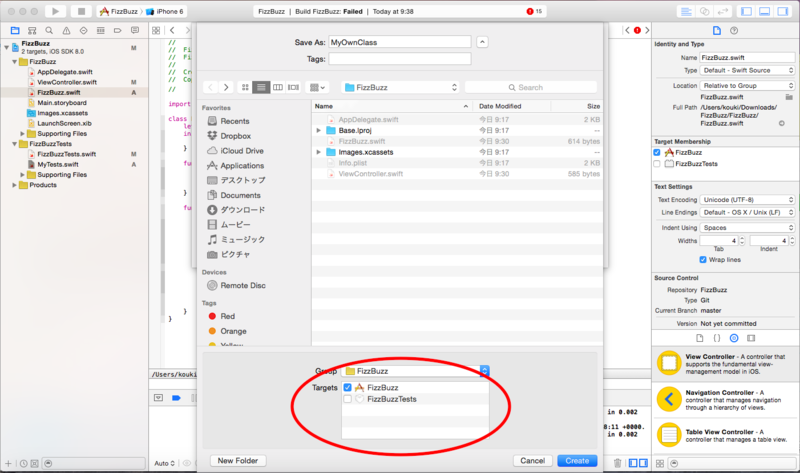Switch to Standard editor icon
Image resolution: width=800 pixels, height=473 pixels.
coord(687,11)
